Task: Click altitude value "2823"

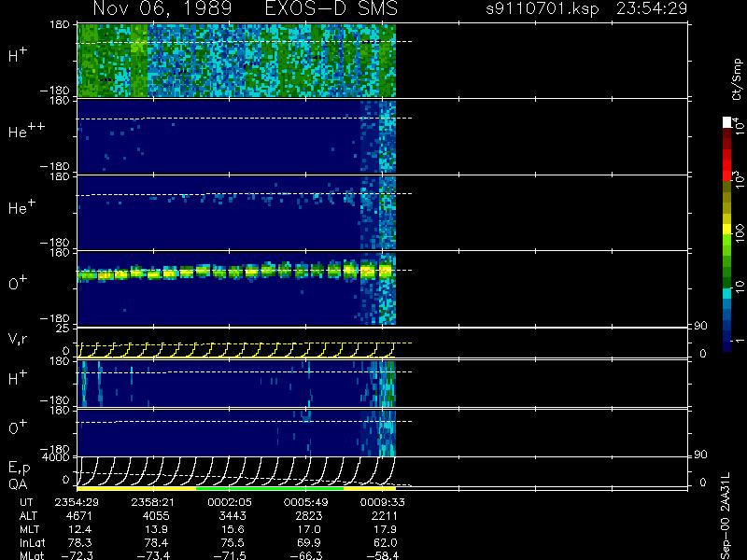Action: pos(309,516)
